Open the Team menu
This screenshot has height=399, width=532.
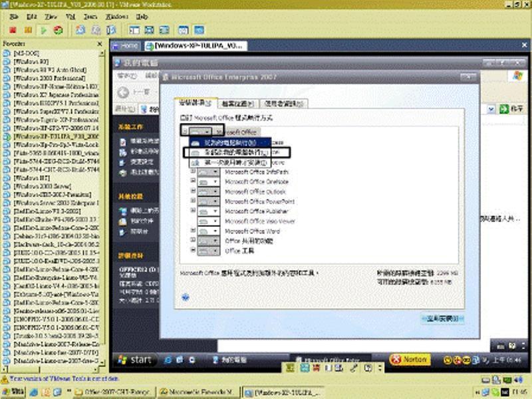[90, 16]
